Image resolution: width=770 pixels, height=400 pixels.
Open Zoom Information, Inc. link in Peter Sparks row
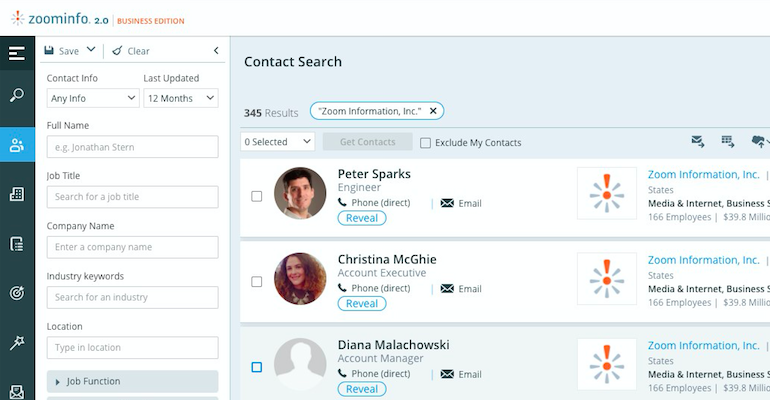click(x=704, y=174)
